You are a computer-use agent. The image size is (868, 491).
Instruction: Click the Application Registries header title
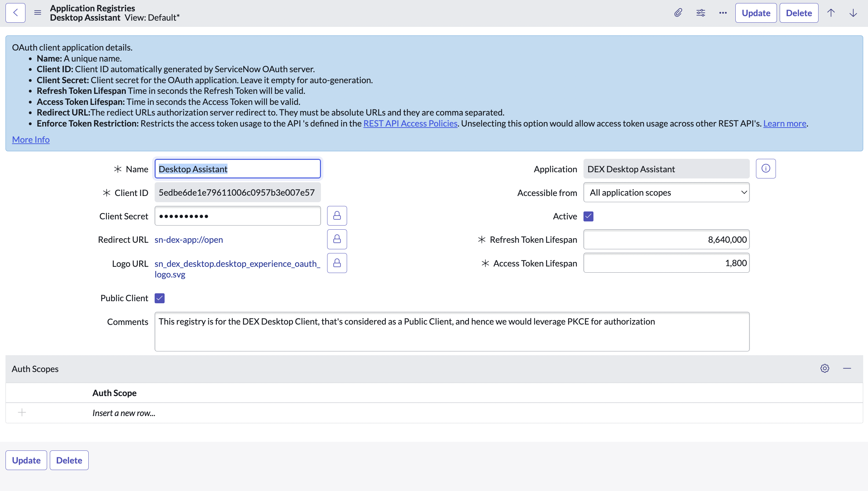(92, 8)
